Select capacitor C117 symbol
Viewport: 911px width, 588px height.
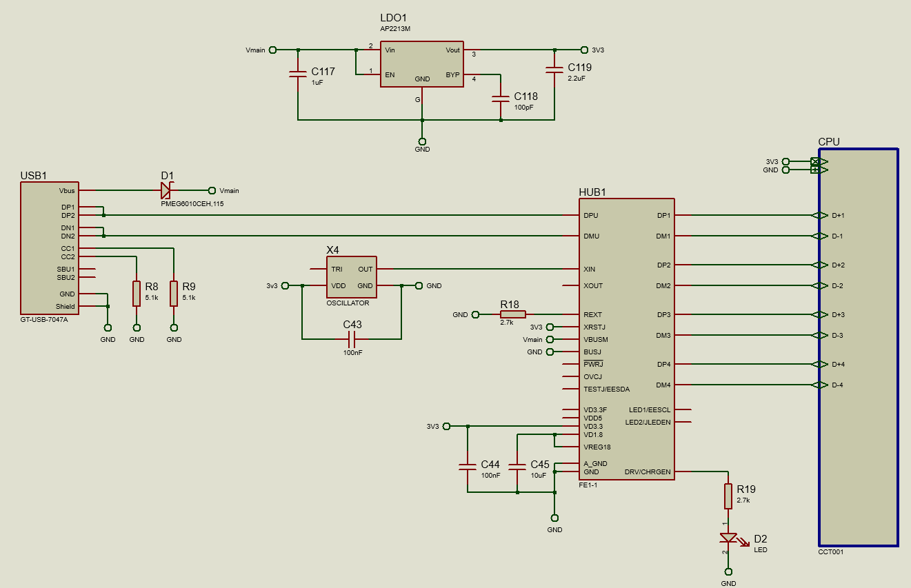(297, 74)
